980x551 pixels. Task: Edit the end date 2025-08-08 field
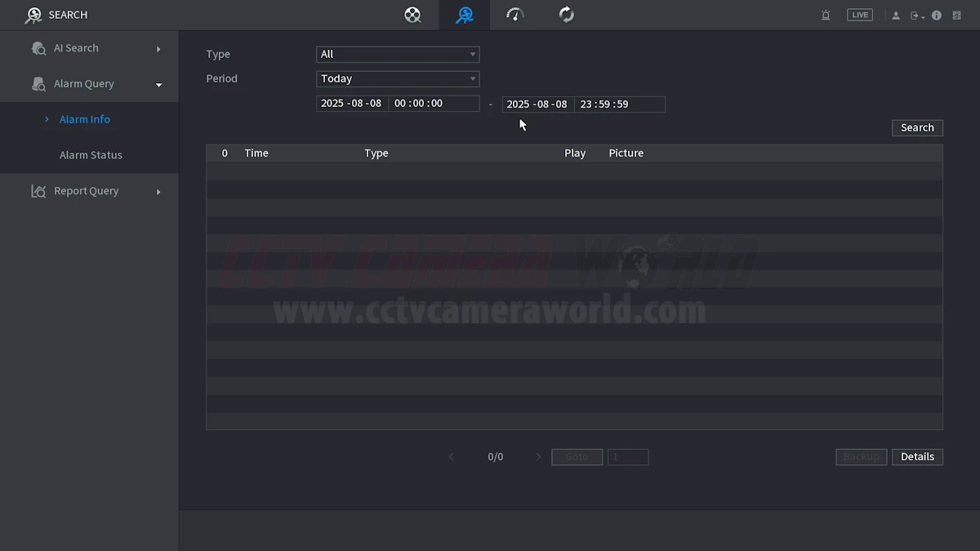[x=537, y=104]
